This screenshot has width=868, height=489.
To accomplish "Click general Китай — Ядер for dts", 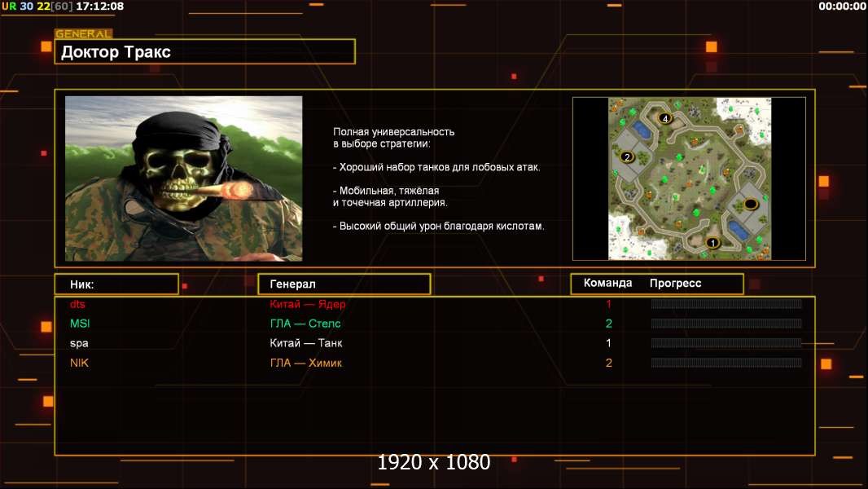I will coord(308,304).
